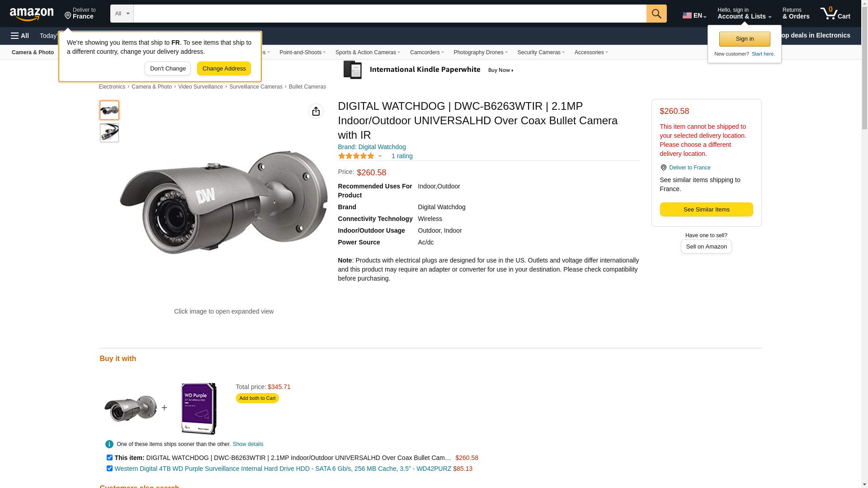Click the magnifying glass search button
The image size is (868, 488).
click(x=656, y=14)
